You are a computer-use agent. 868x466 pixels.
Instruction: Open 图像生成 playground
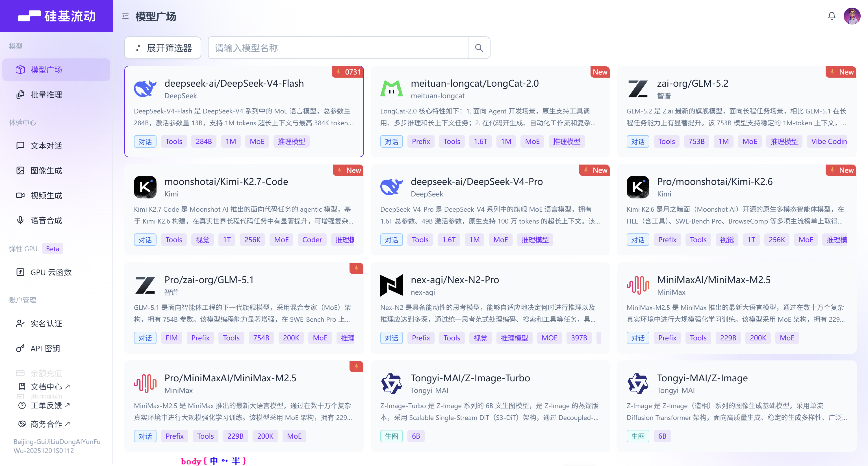point(56,171)
